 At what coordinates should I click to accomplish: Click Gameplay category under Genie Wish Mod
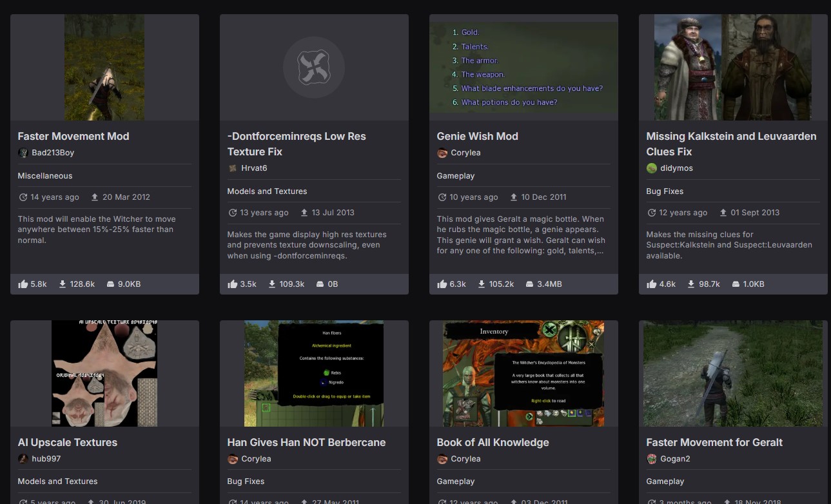pyautogui.click(x=456, y=176)
